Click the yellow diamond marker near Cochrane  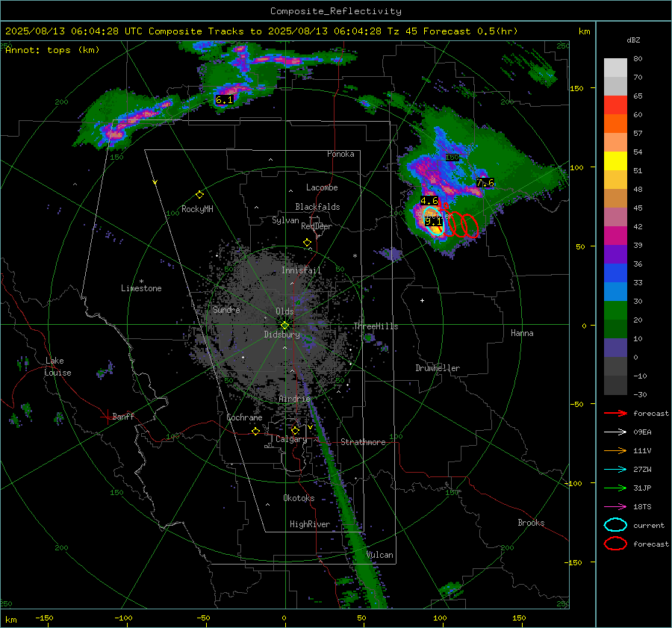(255, 432)
